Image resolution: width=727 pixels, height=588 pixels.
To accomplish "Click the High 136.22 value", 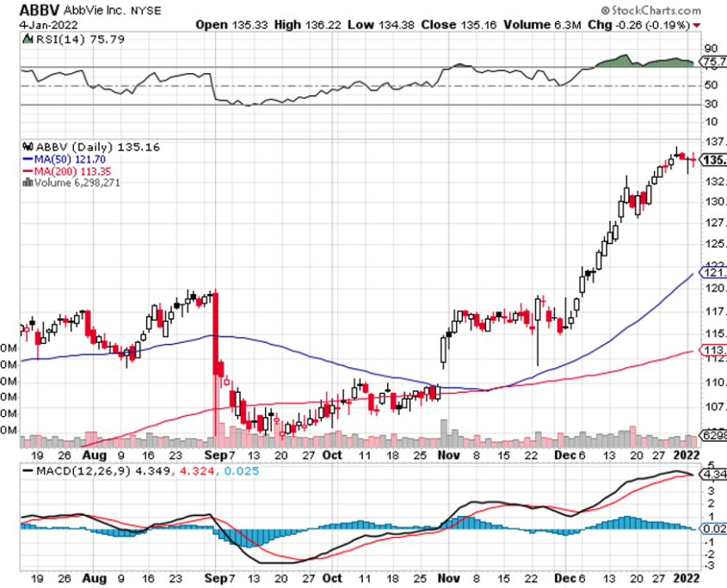I will 307,25.
